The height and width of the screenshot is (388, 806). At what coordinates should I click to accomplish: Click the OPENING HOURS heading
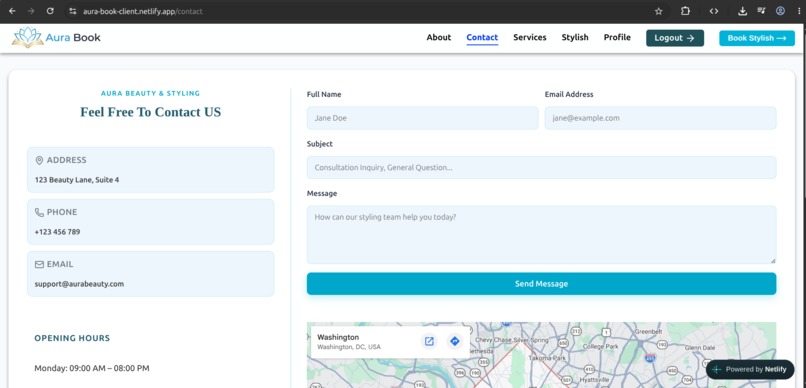tap(72, 338)
